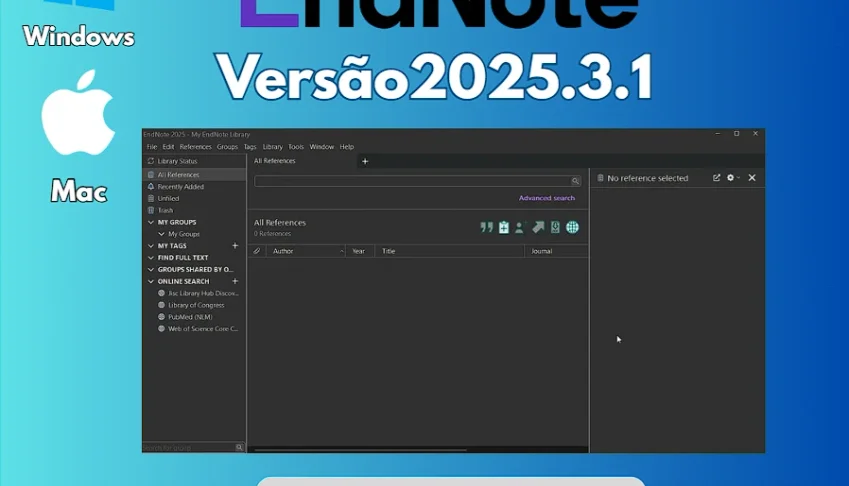The width and height of the screenshot is (849, 486).
Task: Add online search database with plus icon
Action: pos(235,281)
